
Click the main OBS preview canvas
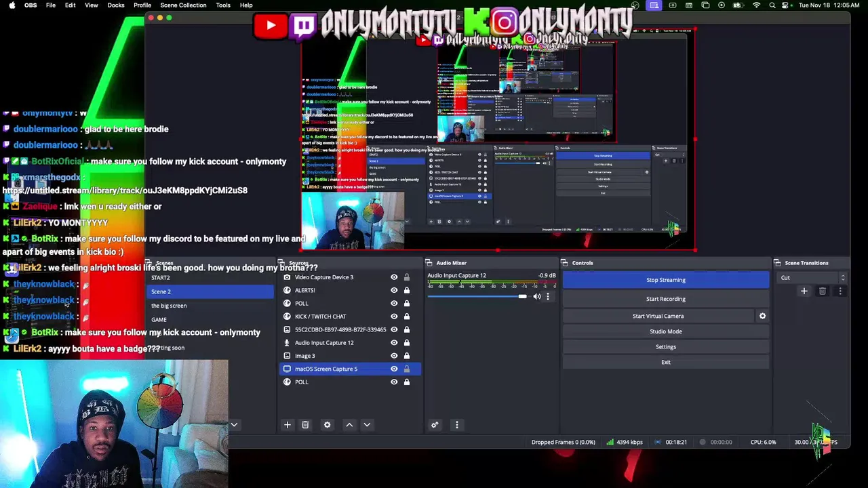click(x=498, y=139)
